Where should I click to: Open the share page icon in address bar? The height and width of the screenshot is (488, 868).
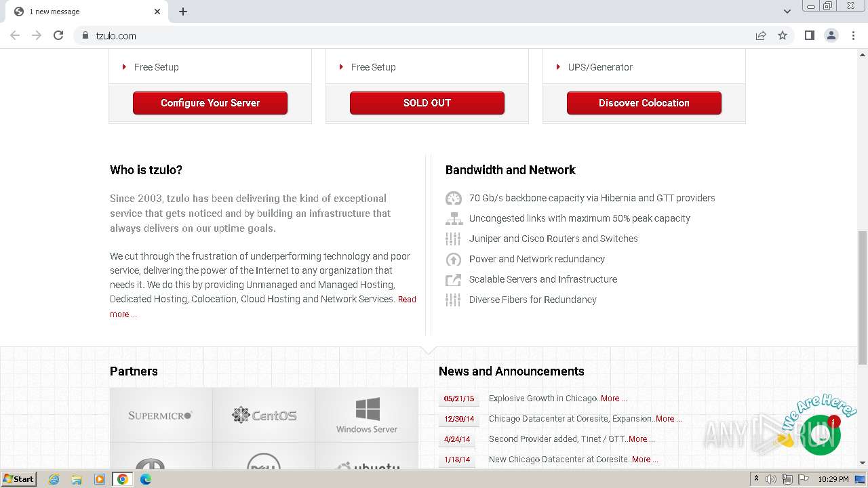761,35
